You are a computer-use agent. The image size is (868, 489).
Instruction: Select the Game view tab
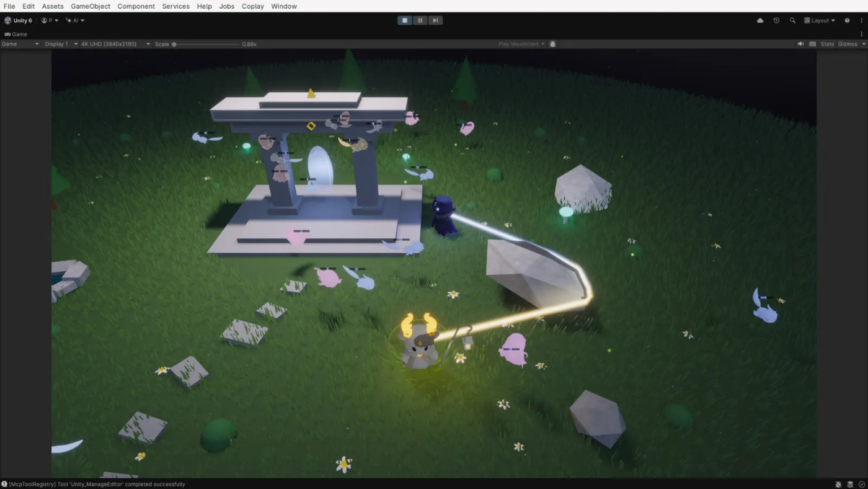[x=16, y=34]
